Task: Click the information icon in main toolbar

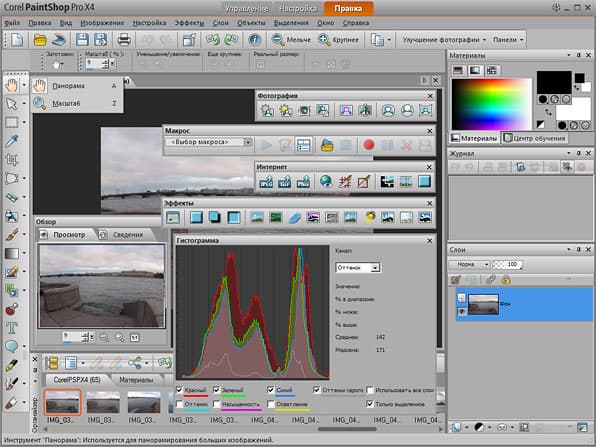Action: tap(254, 40)
